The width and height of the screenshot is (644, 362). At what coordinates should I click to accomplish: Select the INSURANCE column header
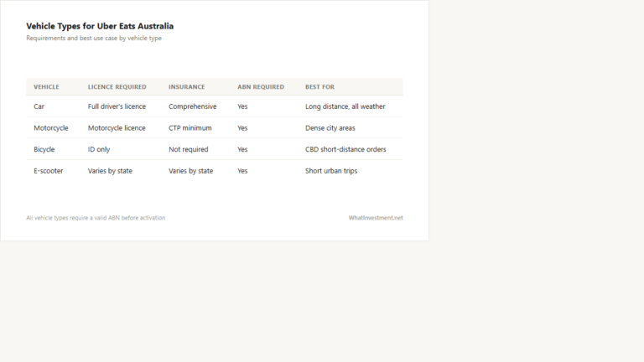coord(186,87)
